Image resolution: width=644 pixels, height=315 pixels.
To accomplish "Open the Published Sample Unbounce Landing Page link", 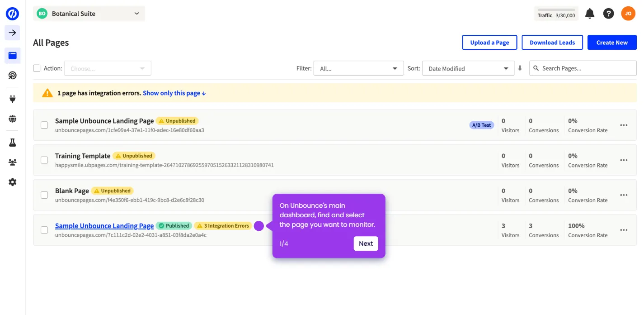I will coord(104,226).
